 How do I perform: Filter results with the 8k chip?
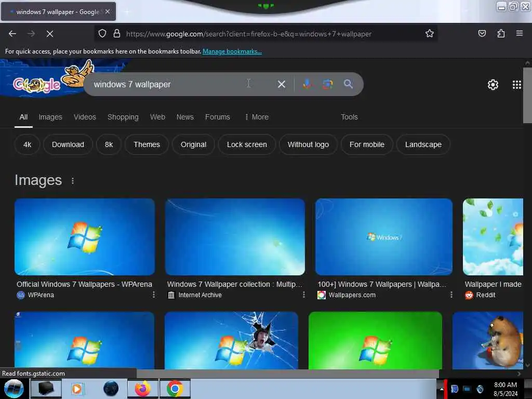click(x=109, y=144)
